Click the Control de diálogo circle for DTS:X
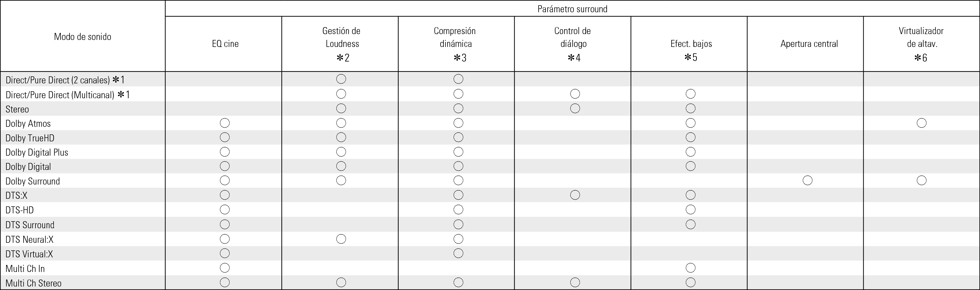Viewport: 980px width, 290px height. point(575,195)
